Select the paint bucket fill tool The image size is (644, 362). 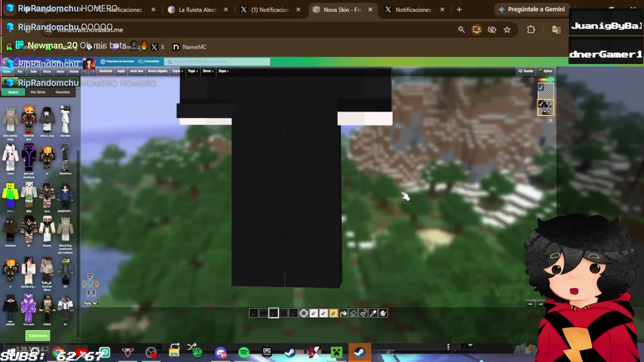point(343,313)
